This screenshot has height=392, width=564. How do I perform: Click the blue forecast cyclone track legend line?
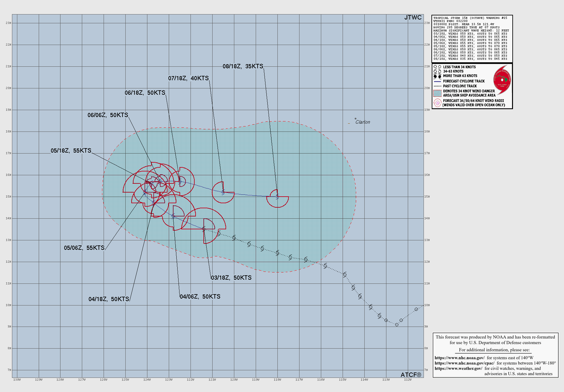click(437, 81)
